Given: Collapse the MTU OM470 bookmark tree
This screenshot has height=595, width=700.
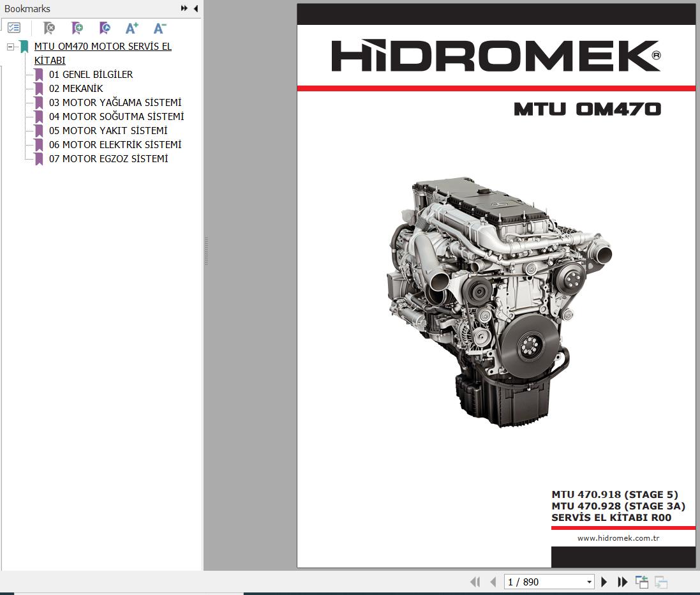Looking at the screenshot, I should tap(10, 47).
